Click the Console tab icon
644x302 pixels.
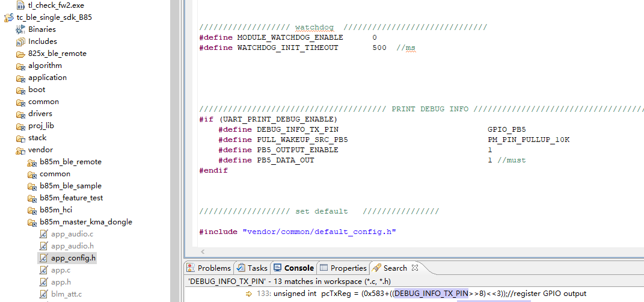coord(278,268)
